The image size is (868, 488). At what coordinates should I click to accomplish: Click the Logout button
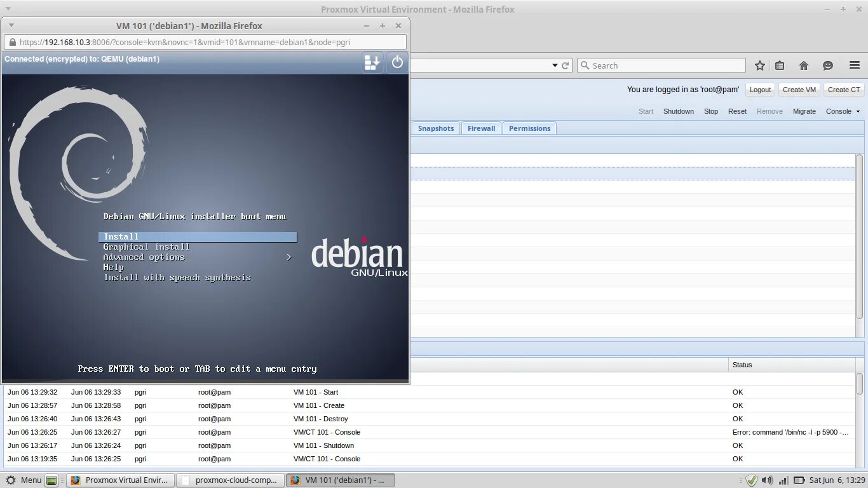click(x=760, y=90)
